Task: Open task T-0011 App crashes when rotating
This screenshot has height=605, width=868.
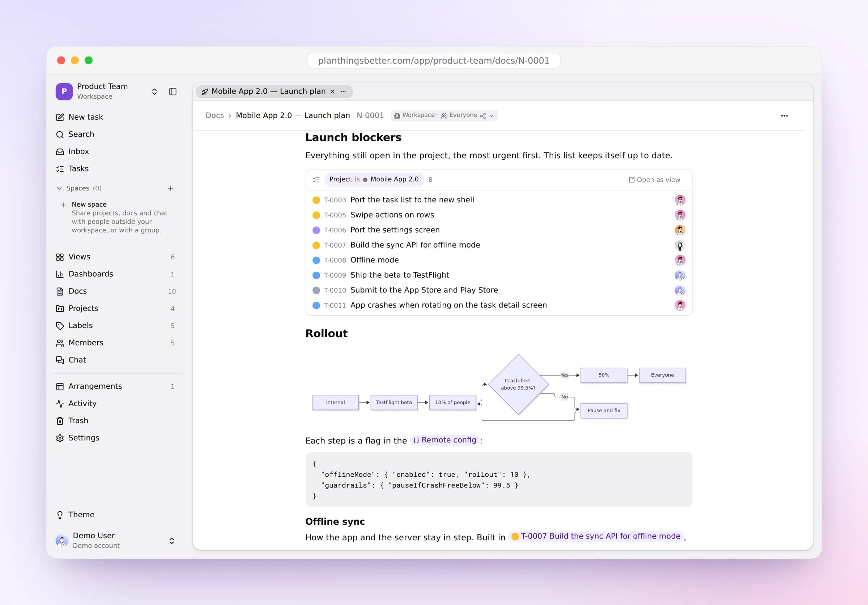Action: 499,305
